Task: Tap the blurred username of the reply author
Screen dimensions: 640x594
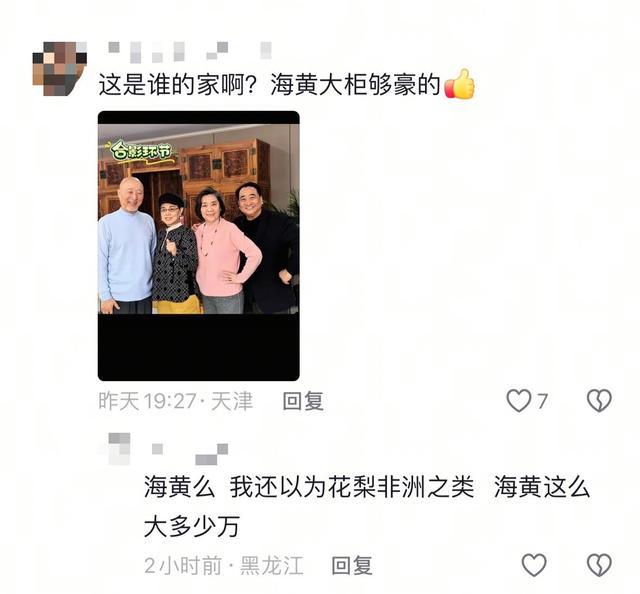Action: tap(190, 454)
